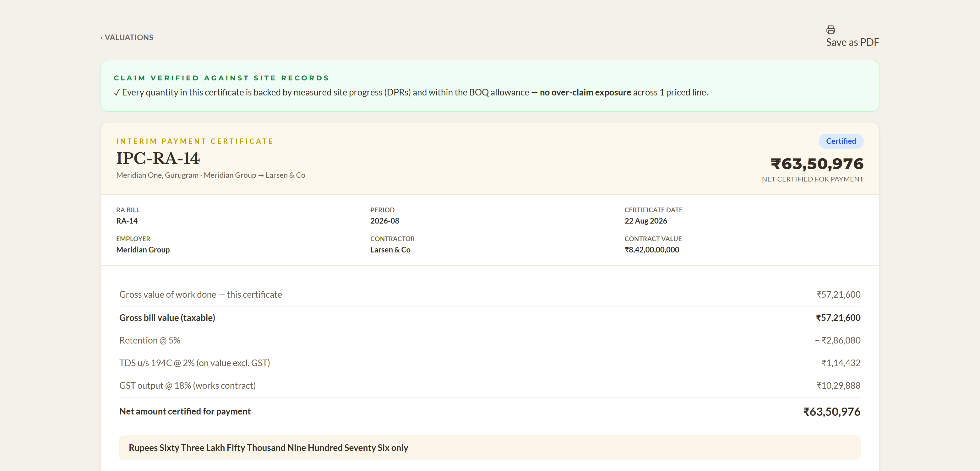The width and height of the screenshot is (980, 471).
Task: Click the Certified status badge
Action: pos(841,141)
